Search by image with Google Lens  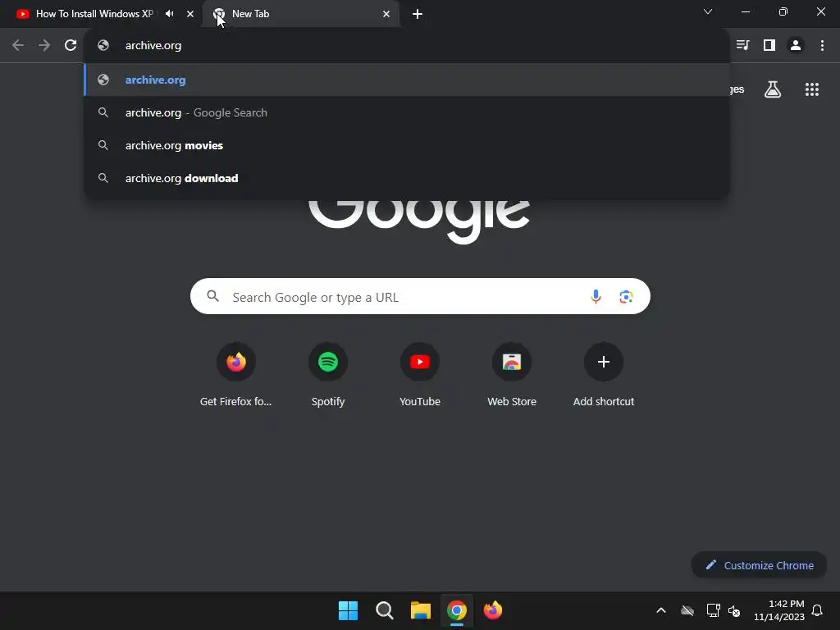626,296
